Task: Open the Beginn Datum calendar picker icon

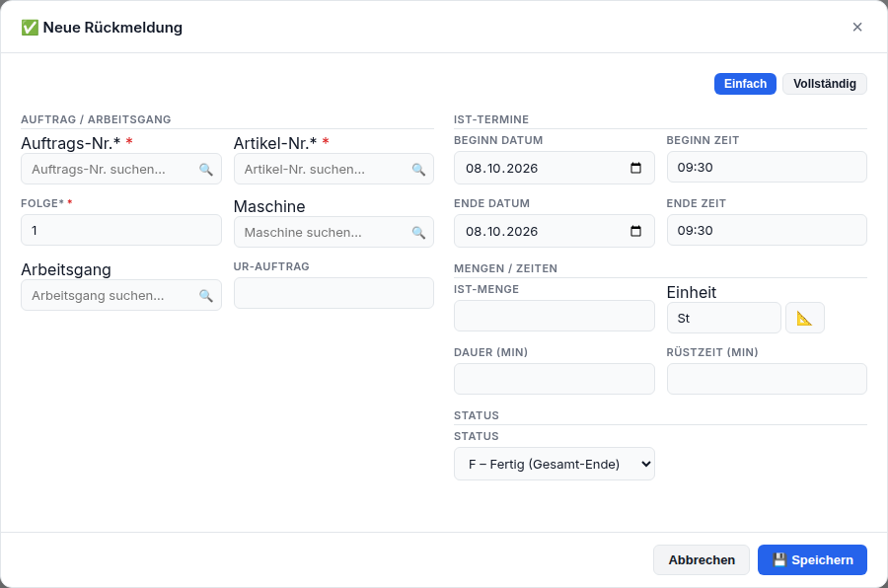Action: [636, 168]
